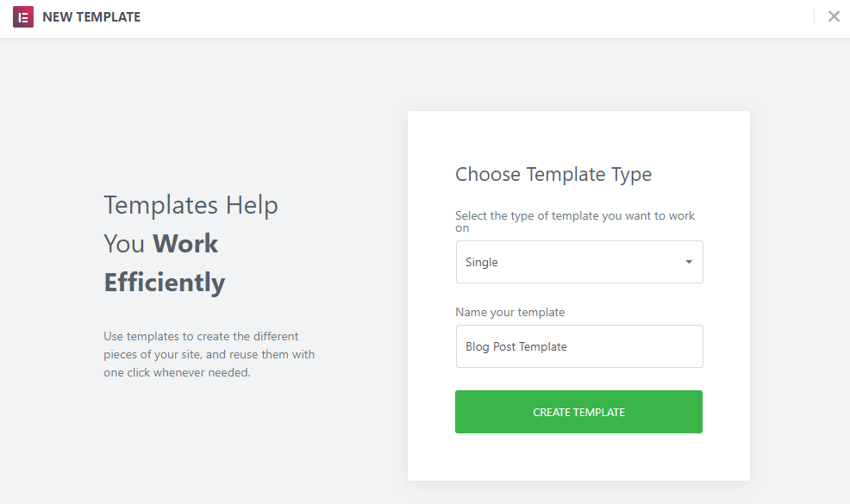Click the vertical divider beside the close icon
Image resolution: width=850 pixels, height=504 pixels.
coord(814,16)
